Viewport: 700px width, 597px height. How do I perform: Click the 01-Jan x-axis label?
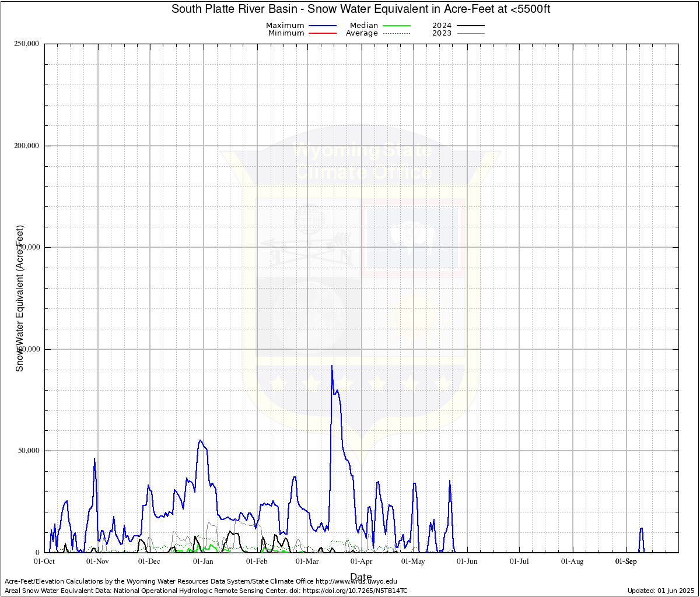pos(203,562)
